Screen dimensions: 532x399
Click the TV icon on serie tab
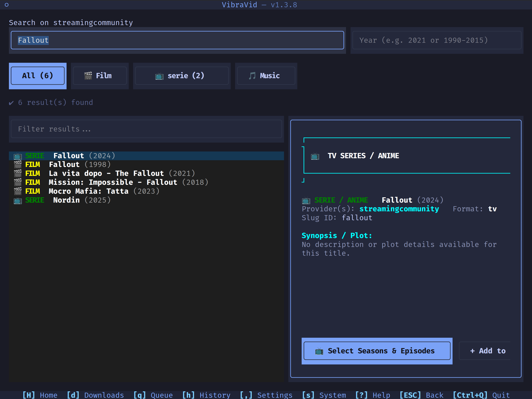pos(159,76)
